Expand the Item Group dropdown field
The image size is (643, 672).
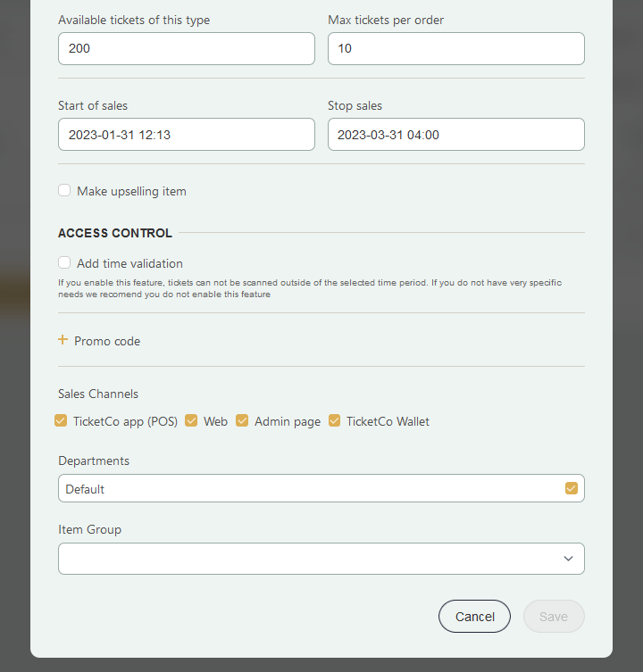coord(321,559)
